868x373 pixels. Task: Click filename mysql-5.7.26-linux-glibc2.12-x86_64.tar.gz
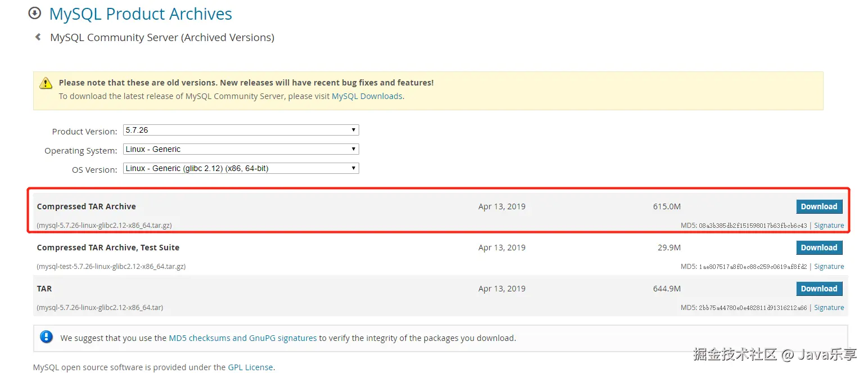click(105, 226)
